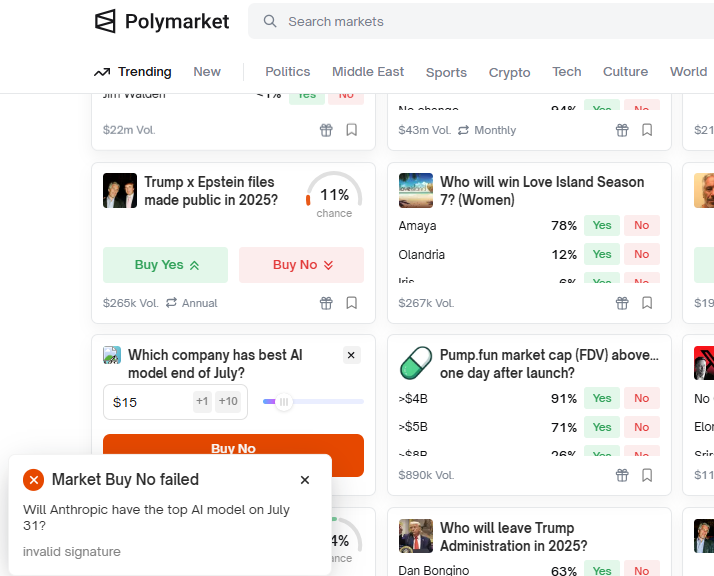Open Love Island Season 7 market title
This screenshot has width=714, height=576.
coord(542,191)
